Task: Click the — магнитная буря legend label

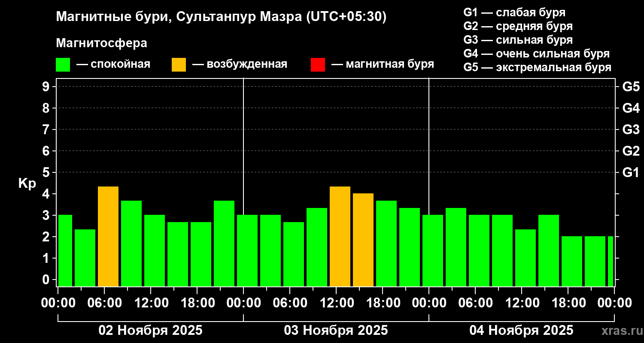Action: point(383,64)
